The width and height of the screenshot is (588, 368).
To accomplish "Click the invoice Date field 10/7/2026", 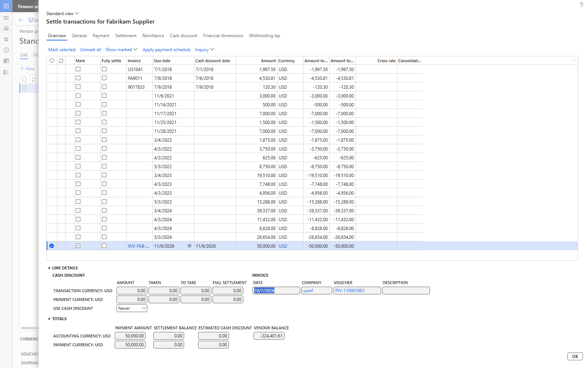I will click(276, 291).
